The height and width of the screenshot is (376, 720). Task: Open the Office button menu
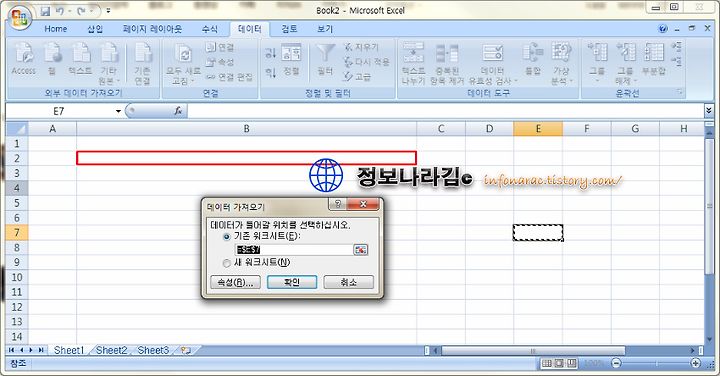[20, 18]
